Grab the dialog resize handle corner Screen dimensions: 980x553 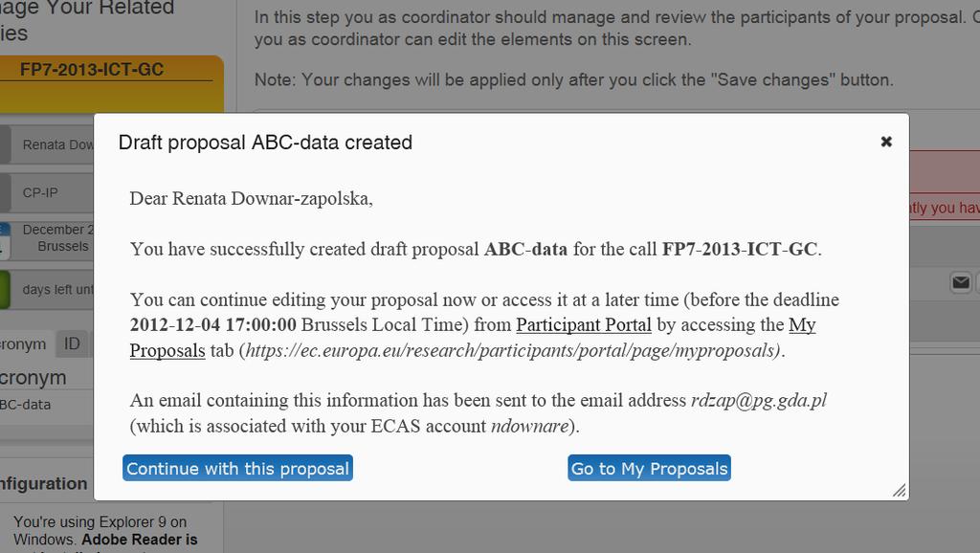900,491
